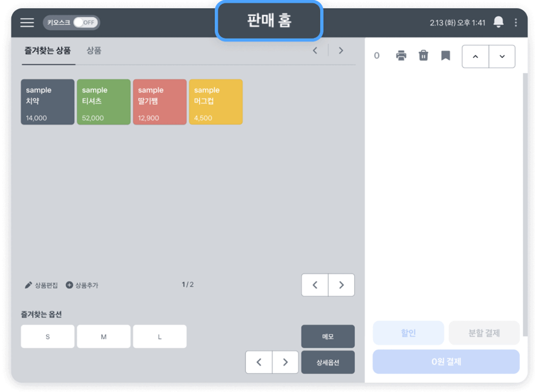Image resolution: width=535 pixels, height=392 pixels.
Task: Click the right arrow above the product tabs
Action: (x=340, y=50)
